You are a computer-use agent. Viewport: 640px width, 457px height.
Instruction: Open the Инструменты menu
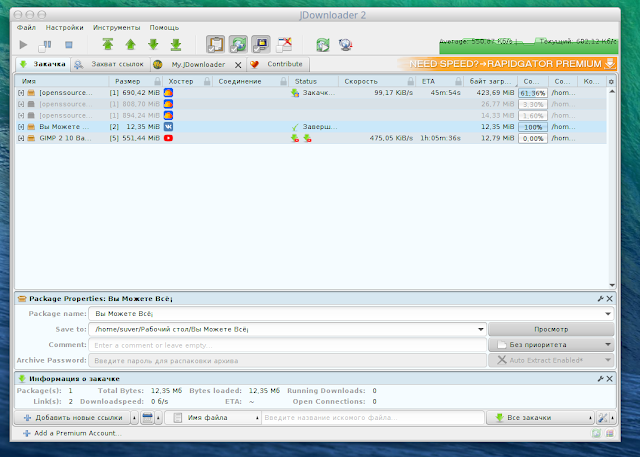pyautogui.click(x=116, y=28)
